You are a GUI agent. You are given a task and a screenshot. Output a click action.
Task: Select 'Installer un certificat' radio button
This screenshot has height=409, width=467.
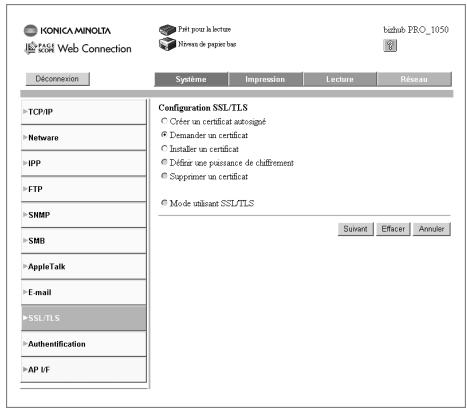[164, 148]
